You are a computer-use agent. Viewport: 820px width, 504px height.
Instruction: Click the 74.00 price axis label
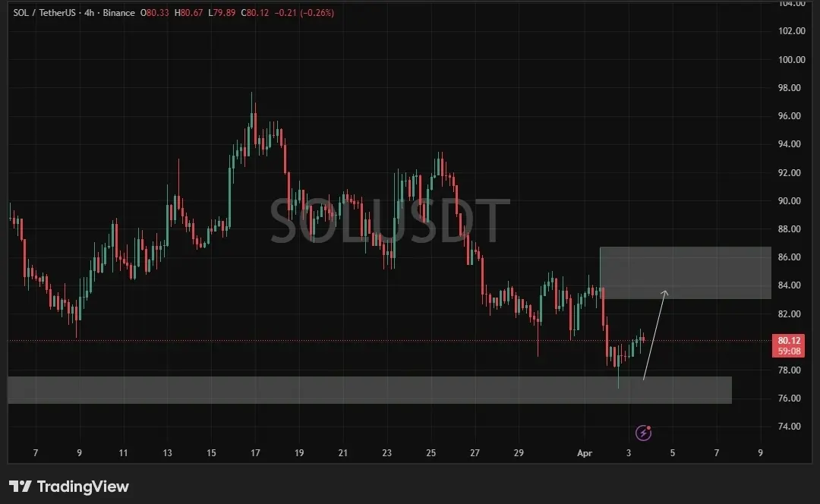[x=790, y=426]
